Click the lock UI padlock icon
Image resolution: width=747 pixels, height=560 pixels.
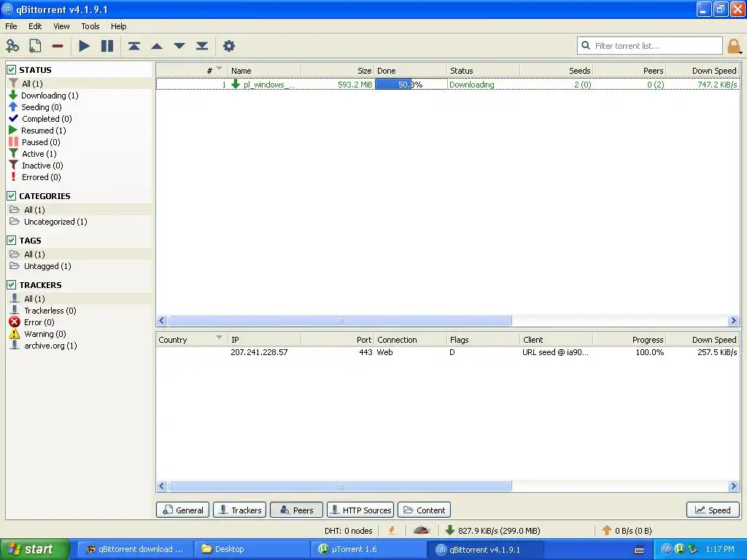tap(734, 46)
